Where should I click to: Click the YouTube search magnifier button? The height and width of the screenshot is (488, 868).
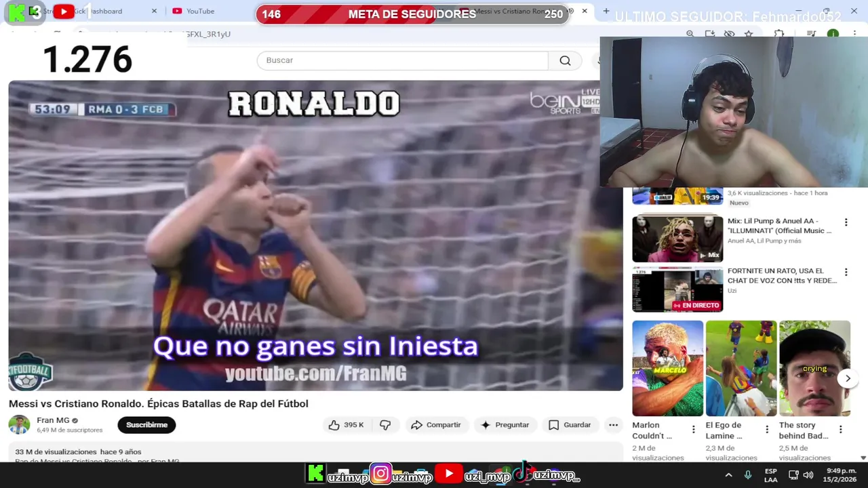(x=565, y=60)
